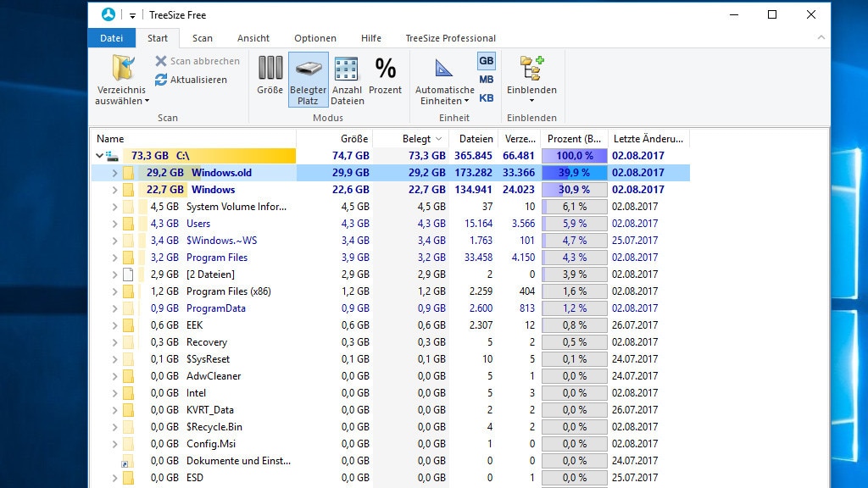
Task: Open the Hilfe tab
Action: (x=371, y=38)
